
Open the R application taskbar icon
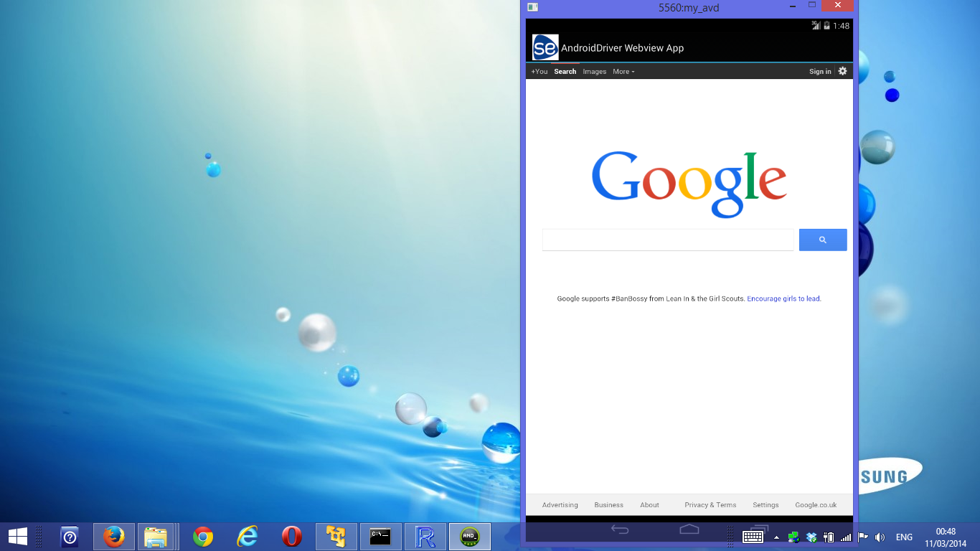coord(425,537)
